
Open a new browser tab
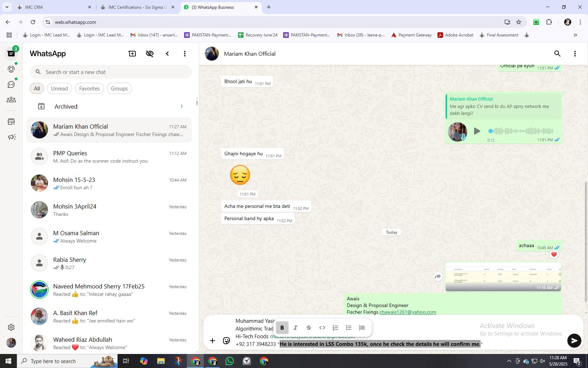[268, 7]
